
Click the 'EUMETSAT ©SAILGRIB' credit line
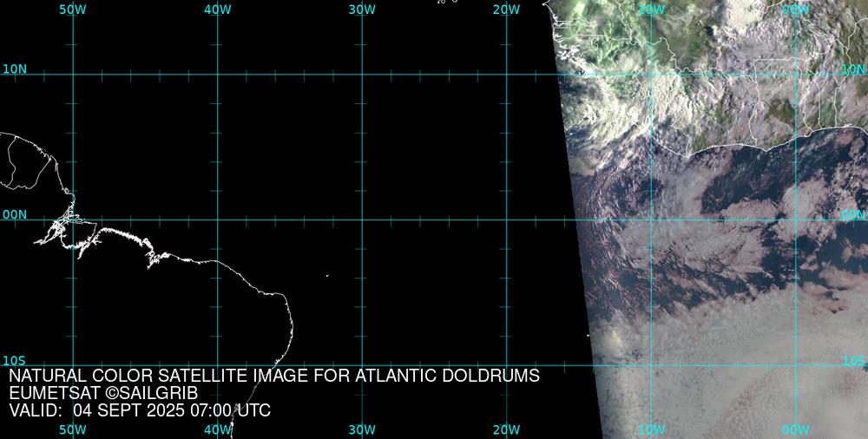coord(103,394)
